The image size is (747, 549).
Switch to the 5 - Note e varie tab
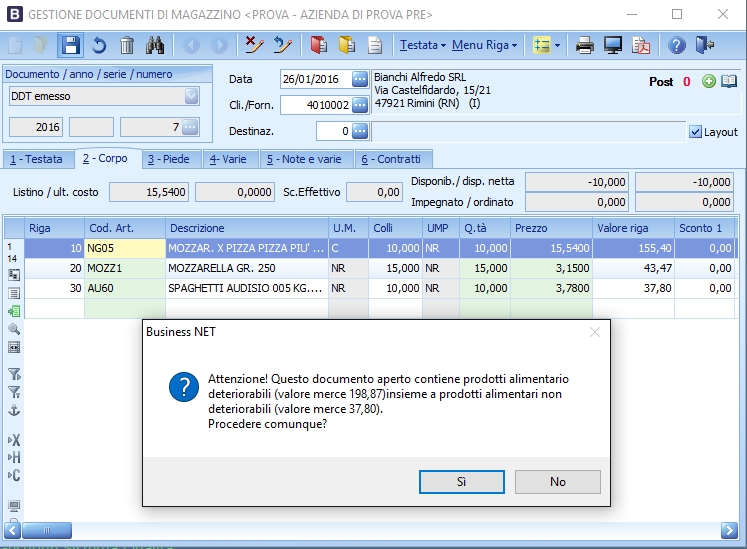(x=304, y=159)
